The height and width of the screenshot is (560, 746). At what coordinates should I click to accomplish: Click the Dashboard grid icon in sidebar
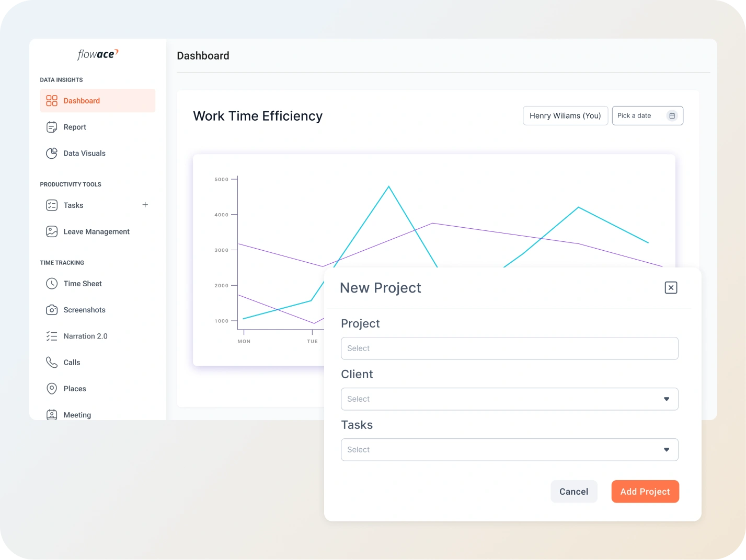(x=52, y=101)
